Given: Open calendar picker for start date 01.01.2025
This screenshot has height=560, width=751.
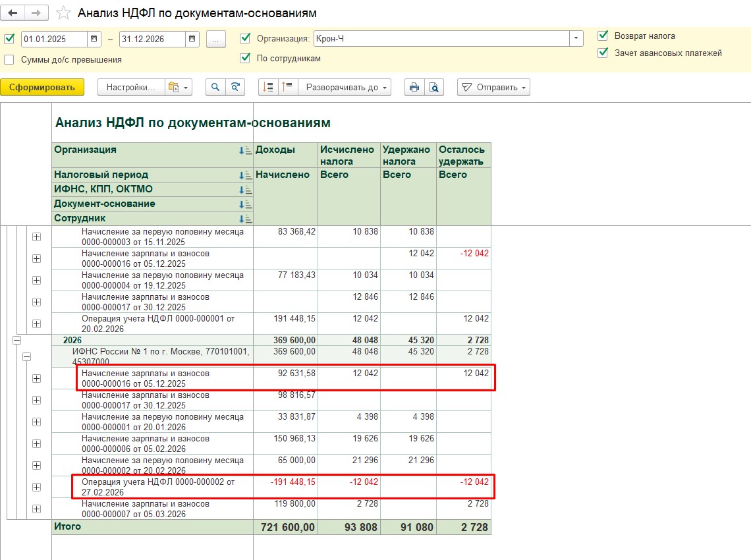Looking at the screenshot, I should pos(96,39).
